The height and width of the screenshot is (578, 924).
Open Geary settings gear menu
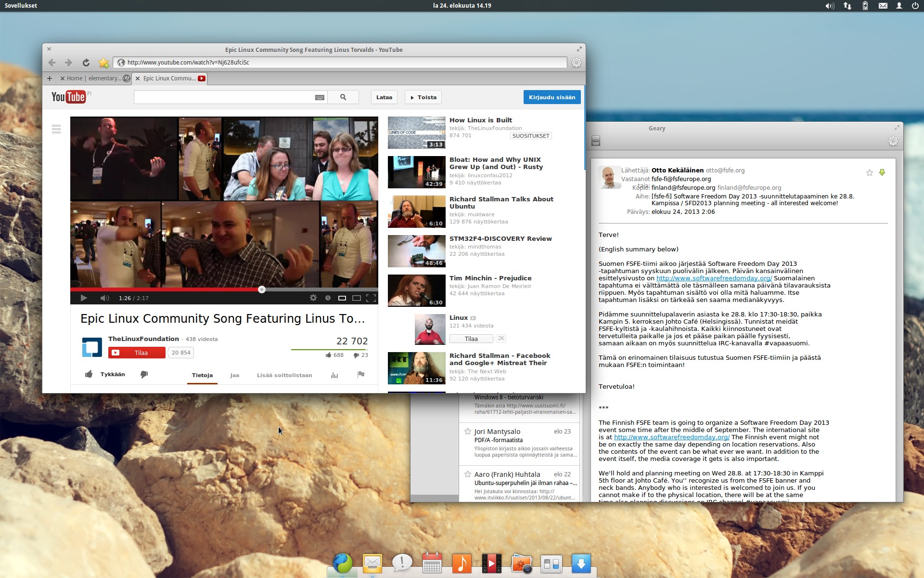coord(893,141)
